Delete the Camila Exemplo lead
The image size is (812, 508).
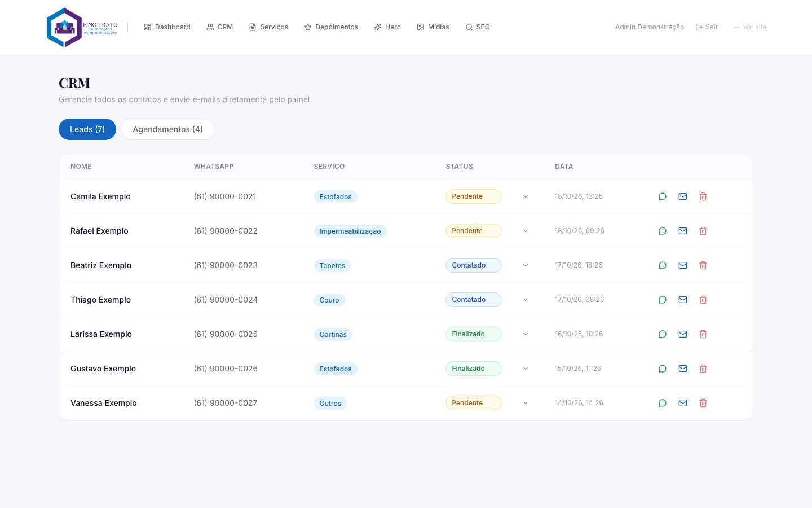point(703,196)
